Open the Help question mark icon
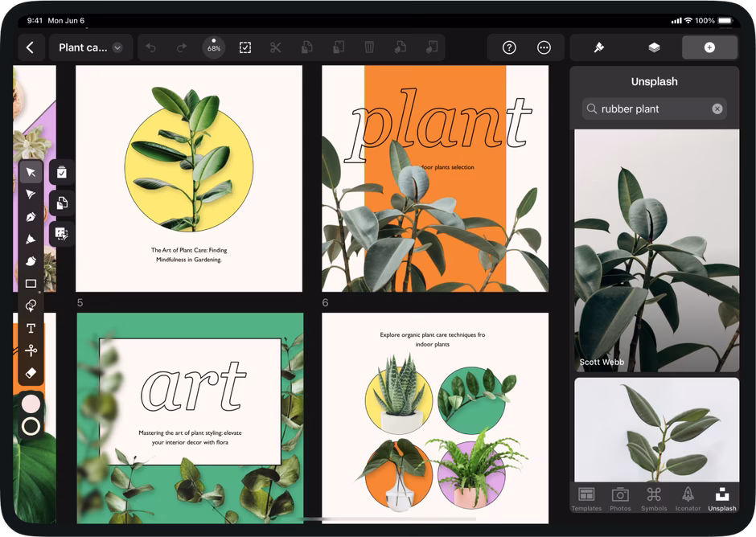Screen dimensions: 756x537 coord(509,47)
